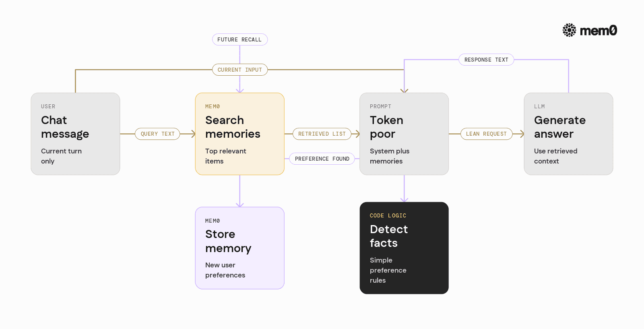
Task: Open the Generate answer LLM node
Action: coord(568,134)
